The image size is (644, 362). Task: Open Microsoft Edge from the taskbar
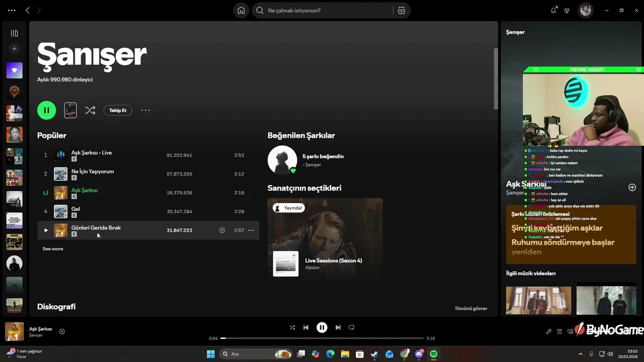pyautogui.click(x=330, y=354)
